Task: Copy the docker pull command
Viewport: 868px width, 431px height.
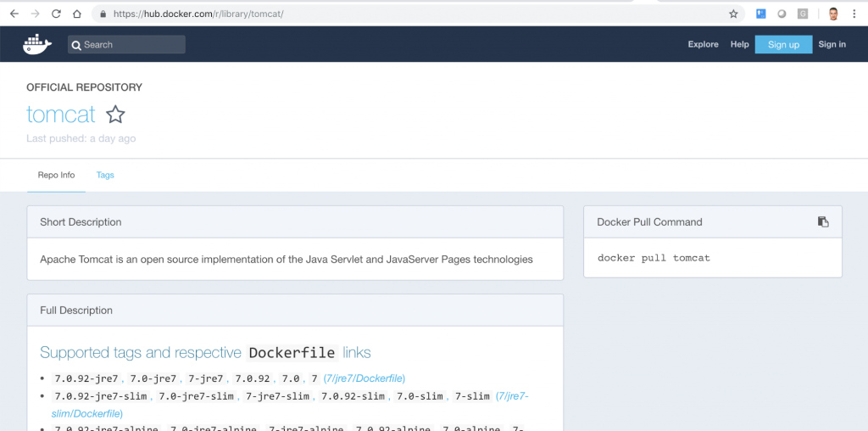Action: (x=822, y=222)
